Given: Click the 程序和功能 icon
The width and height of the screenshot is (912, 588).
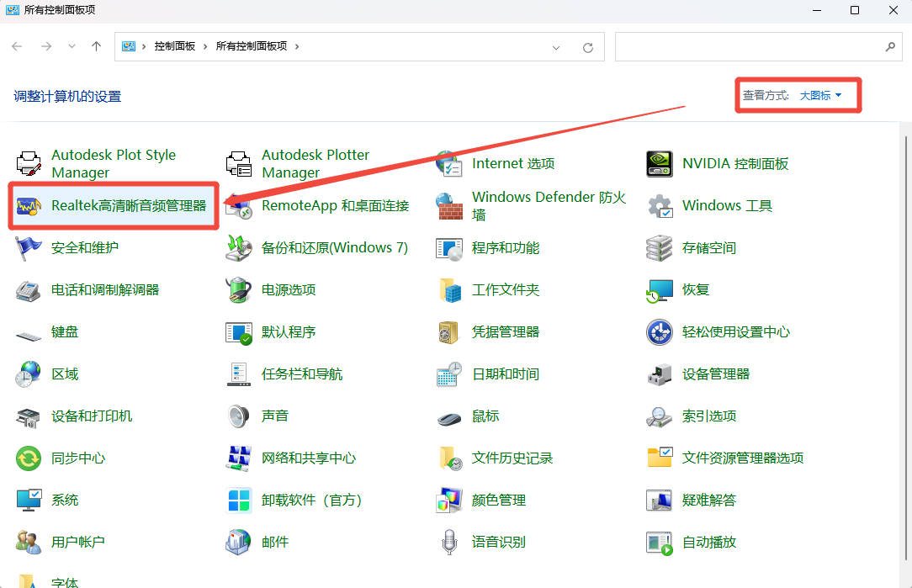Looking at the screenshot, I should click(449, 248).
